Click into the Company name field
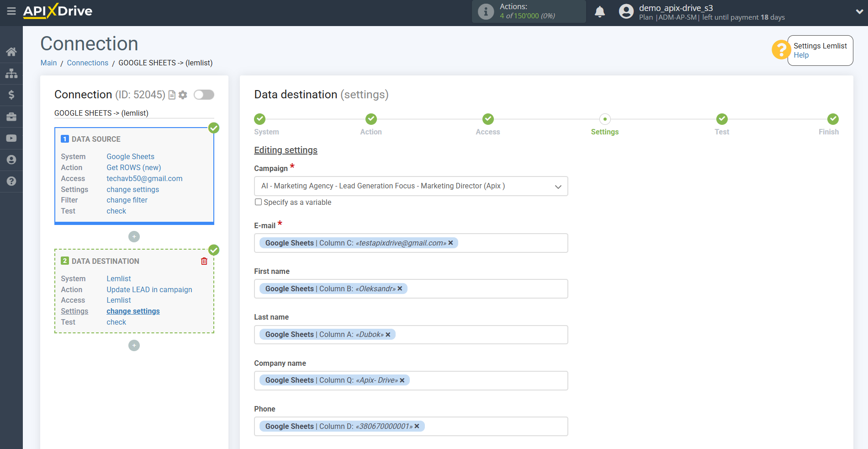868x449 pixels. [x=411, y=380]
